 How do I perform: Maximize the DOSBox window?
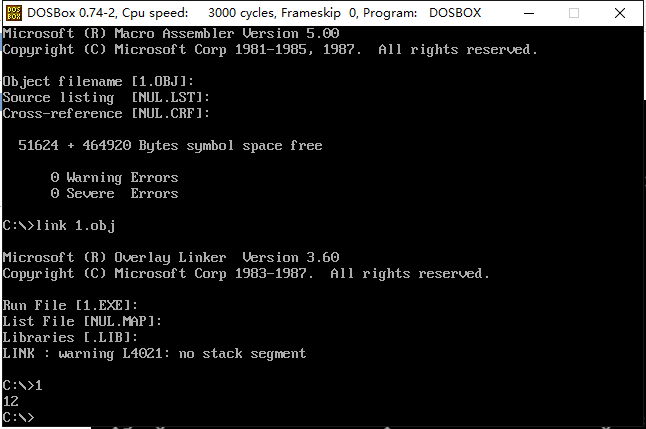click(574, 13)
